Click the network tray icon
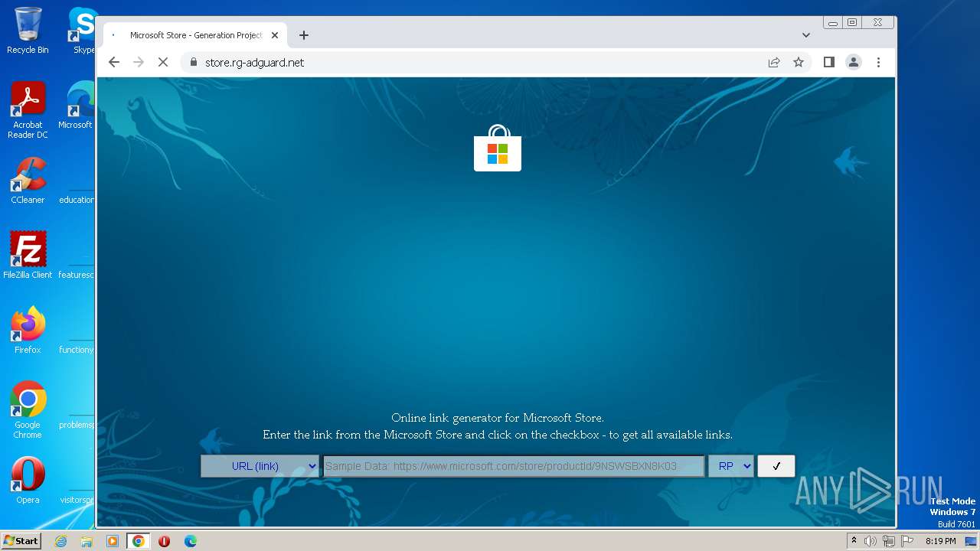Image resolution: width=980 pixels, height=551 pixels. click(x=889, y=541)
